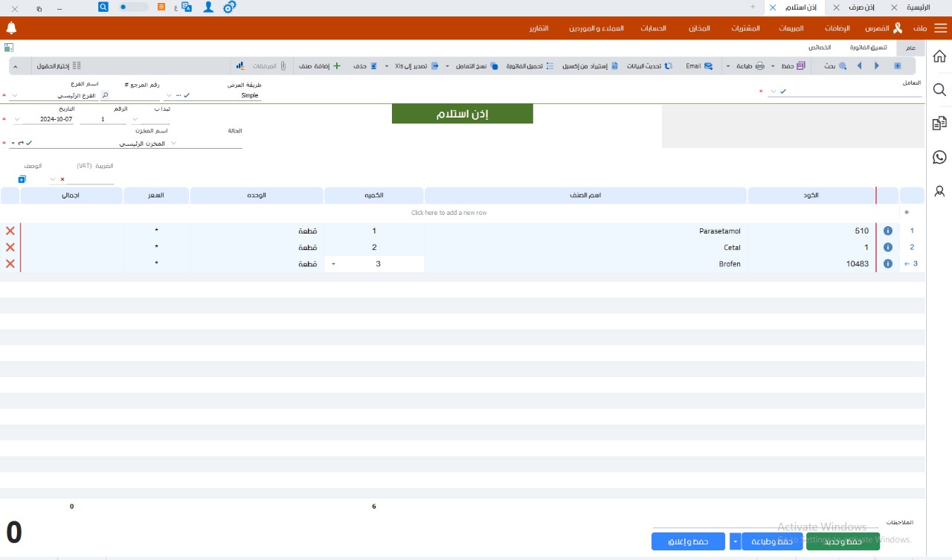
Task: Open settings gears icon in title bar
Action: (x=230, y=7)
